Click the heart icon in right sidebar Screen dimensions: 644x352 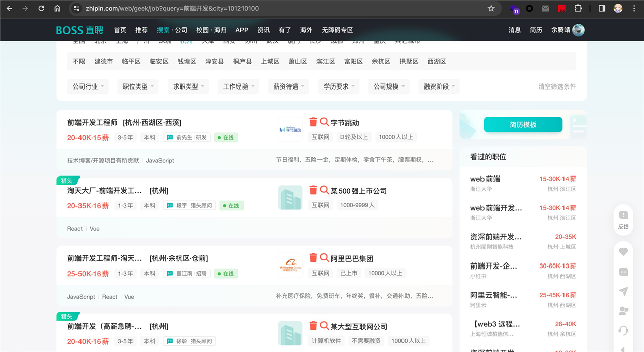click(x=623, y=252)
